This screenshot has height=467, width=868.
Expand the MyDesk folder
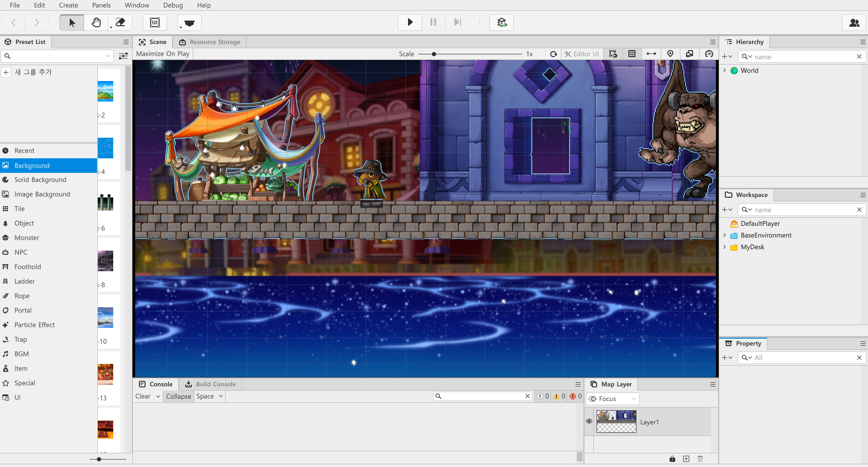tap(725, 247)
